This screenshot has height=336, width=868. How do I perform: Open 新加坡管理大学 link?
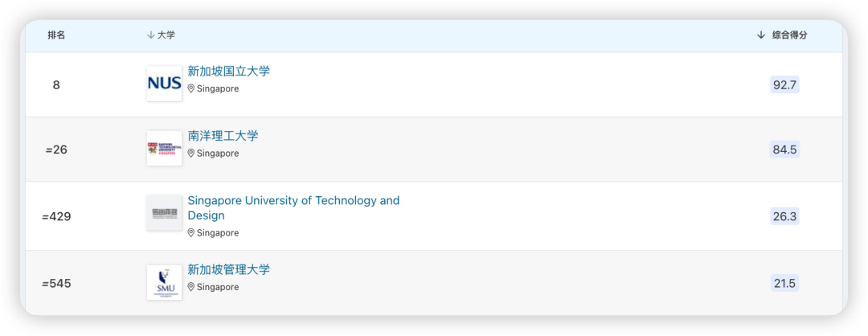pyautogui.click(x=229, y=269)
